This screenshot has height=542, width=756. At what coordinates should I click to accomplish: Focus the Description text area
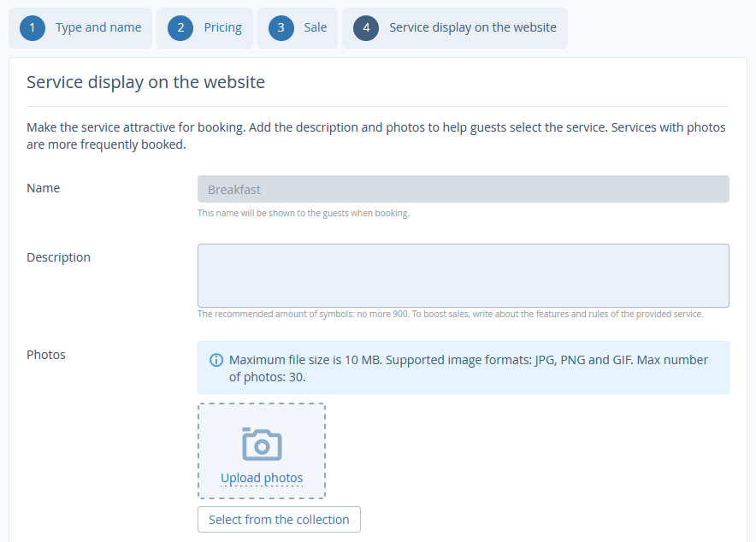[x=464, y=275]
